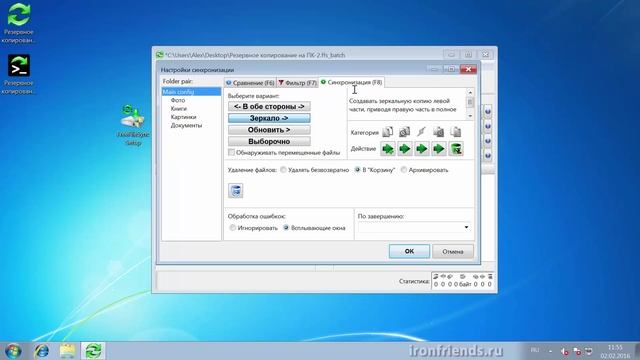Click the 'Статистика' counters in main window
Screen dimensions: 640x360
point(463,281)
